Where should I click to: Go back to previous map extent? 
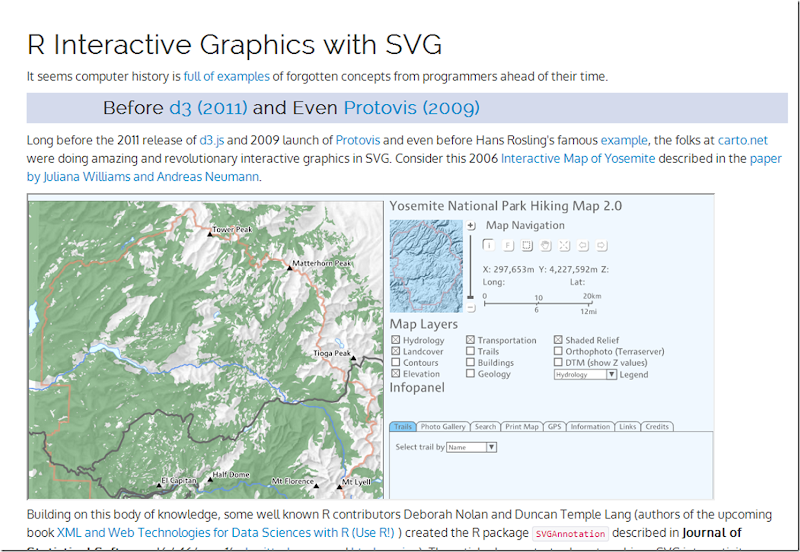pyautogui.click(x=583, y=245)
